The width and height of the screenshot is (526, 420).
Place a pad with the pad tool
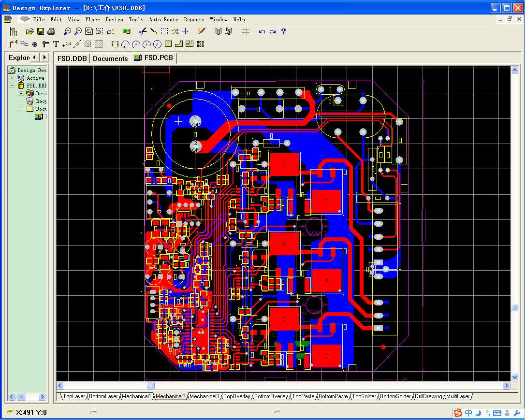click(34, 44)
